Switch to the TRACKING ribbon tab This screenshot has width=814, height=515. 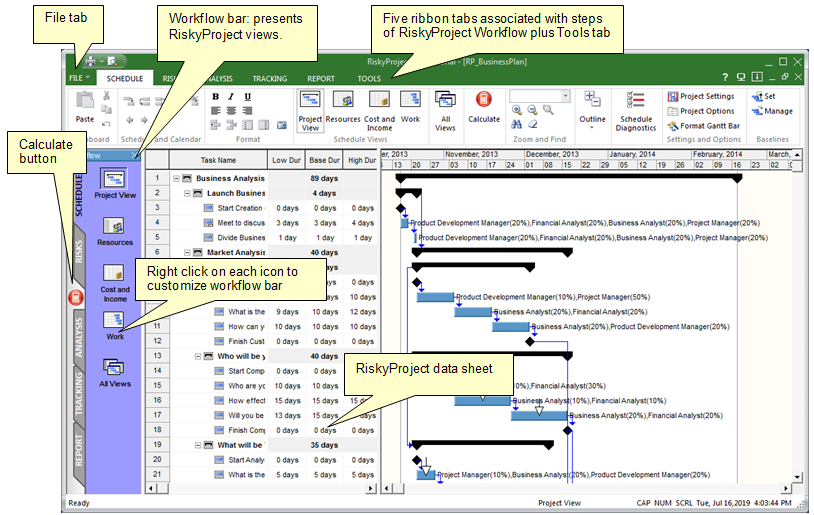pyautogui.click(x=269, y=78)
